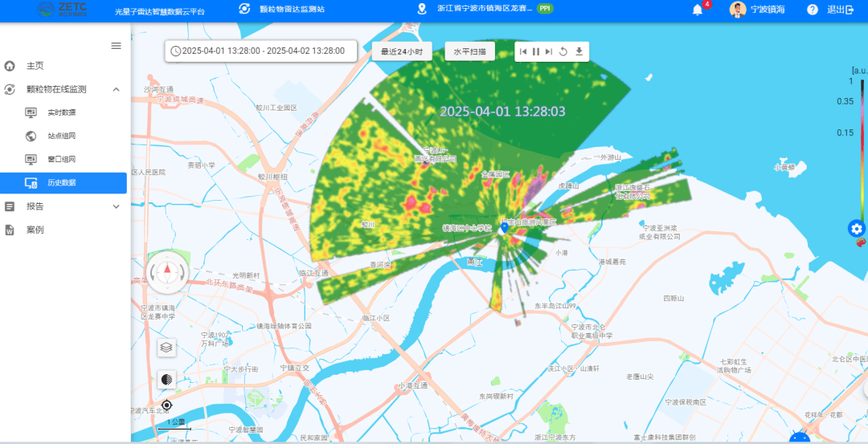Toggle the map contrast theme icon

(x=166, y=379)
